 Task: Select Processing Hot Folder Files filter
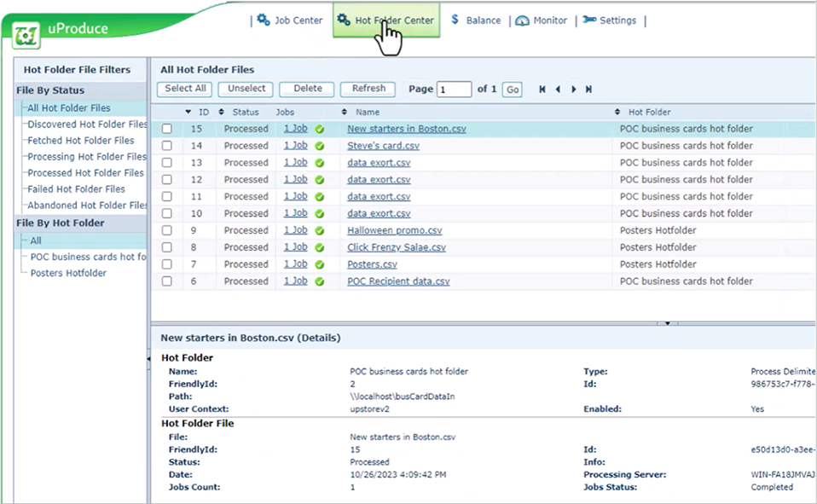(87, 156)
